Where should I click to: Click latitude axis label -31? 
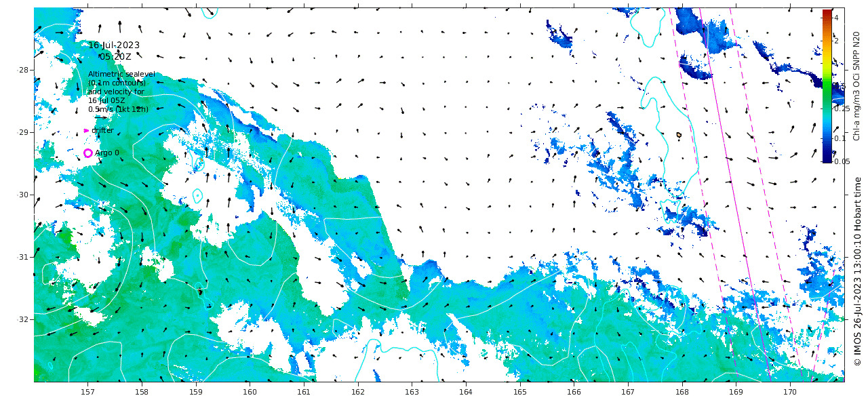23,257
